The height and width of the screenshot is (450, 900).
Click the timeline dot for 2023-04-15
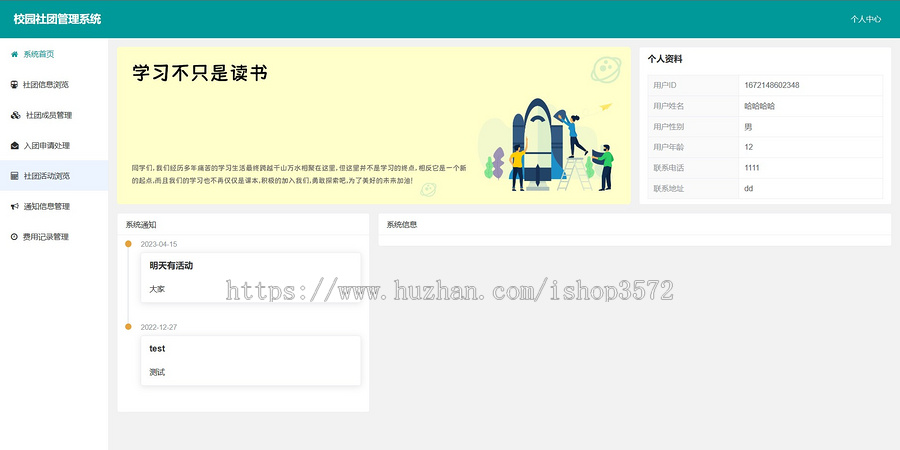128,244
